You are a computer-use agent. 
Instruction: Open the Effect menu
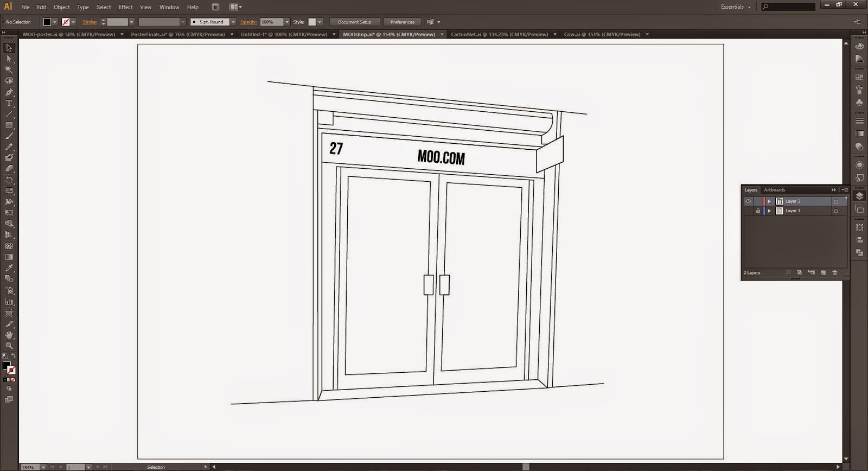126,7
